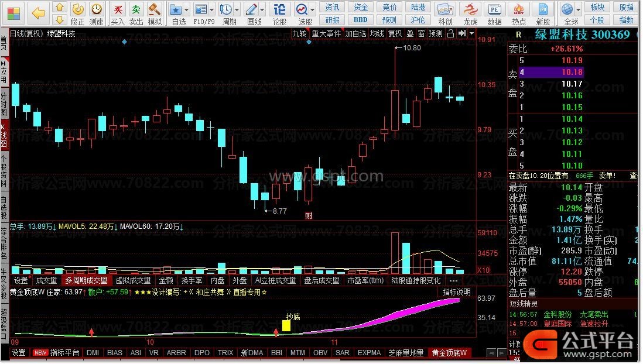The height and width of the screenshot is (364, 643).
Task: Expand the 自选 dropdown arrow
Action: (x=187, y=9)
